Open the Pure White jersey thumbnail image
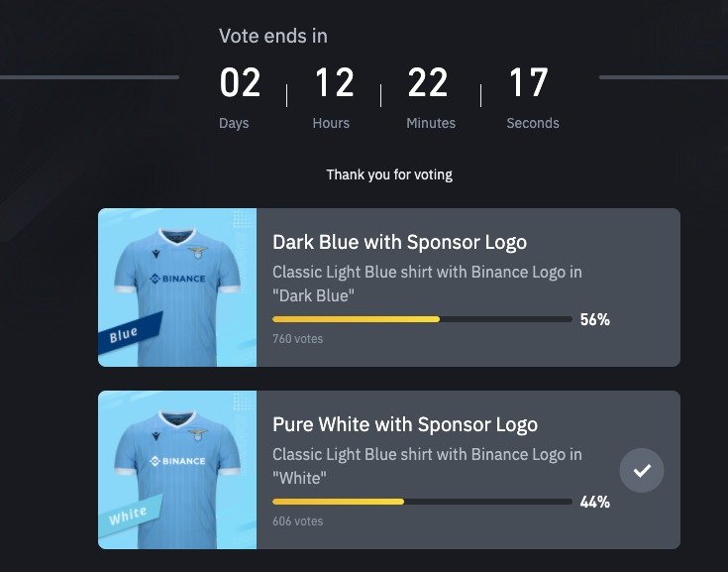728x572 pixels. point(177,469)
